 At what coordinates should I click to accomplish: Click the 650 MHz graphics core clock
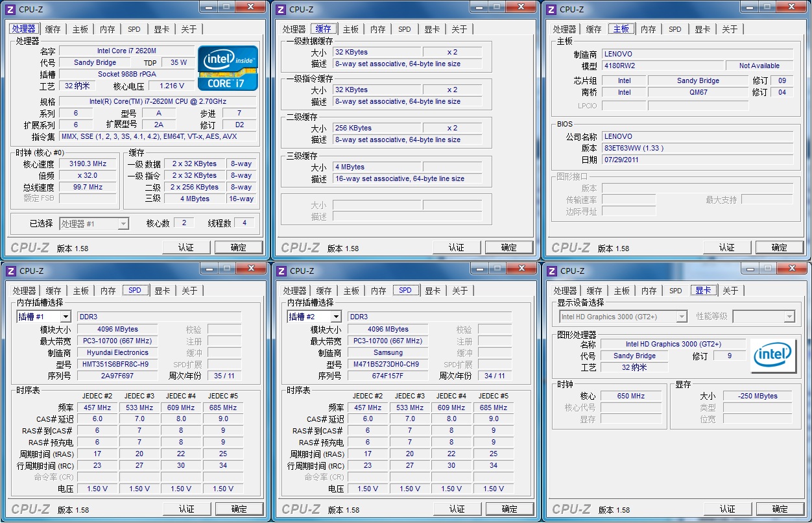coord(631,396)
